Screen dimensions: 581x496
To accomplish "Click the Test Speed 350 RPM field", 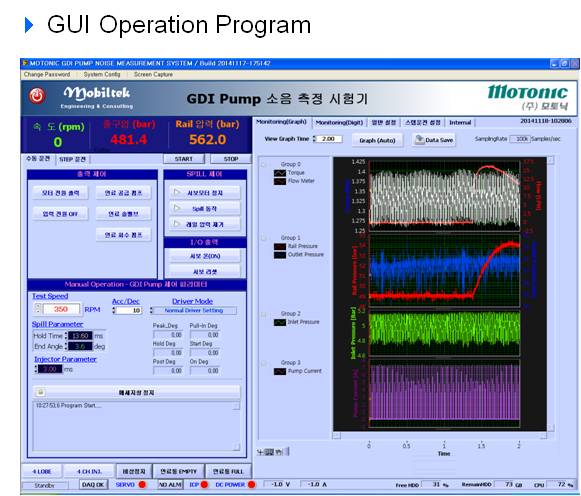I will pyautogui.click(x=61, y=309).
